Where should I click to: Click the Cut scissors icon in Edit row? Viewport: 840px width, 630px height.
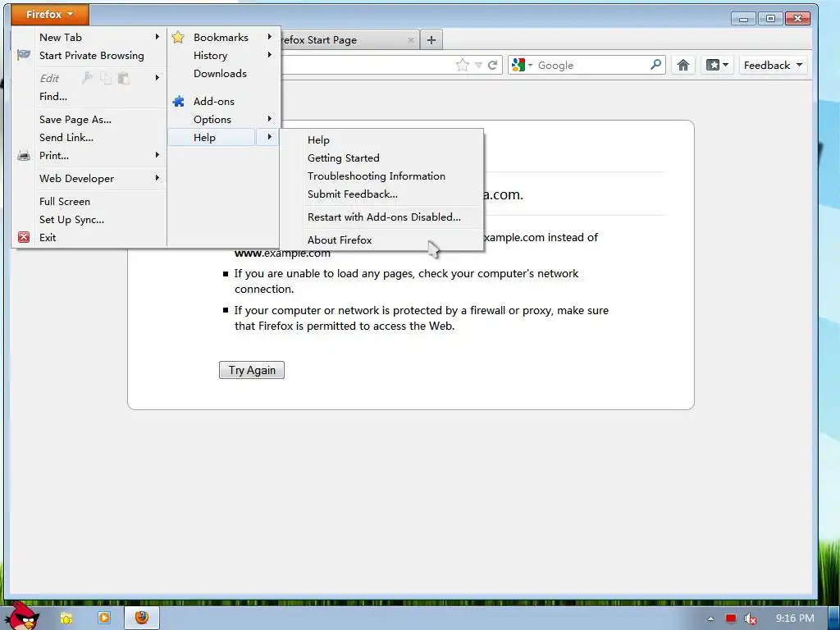(x=87, y=78)
